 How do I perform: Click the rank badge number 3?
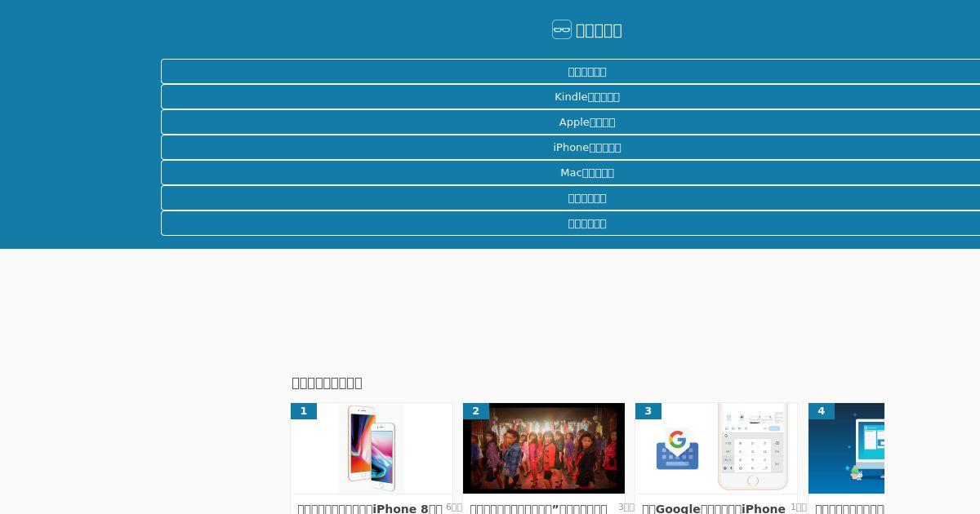(x=648, y=411)
